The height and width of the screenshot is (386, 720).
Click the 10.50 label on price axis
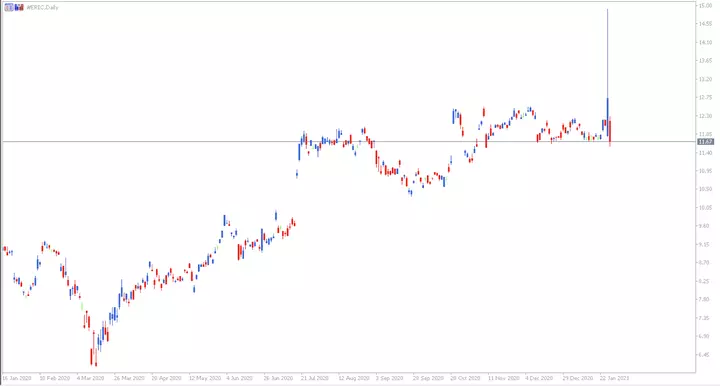705,189
